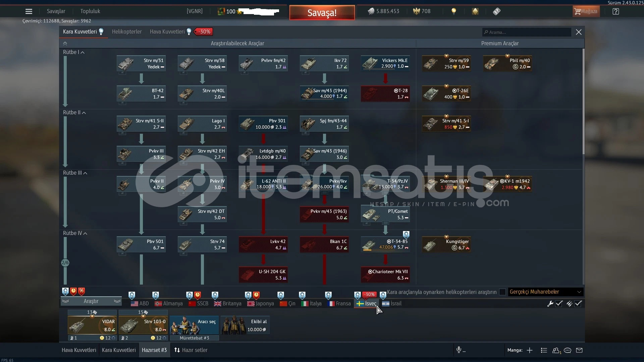This screenshot has height=362, width=644.
Task: Open the friends contacts icon
Action: pyautogui.click(x=556, y=350)
